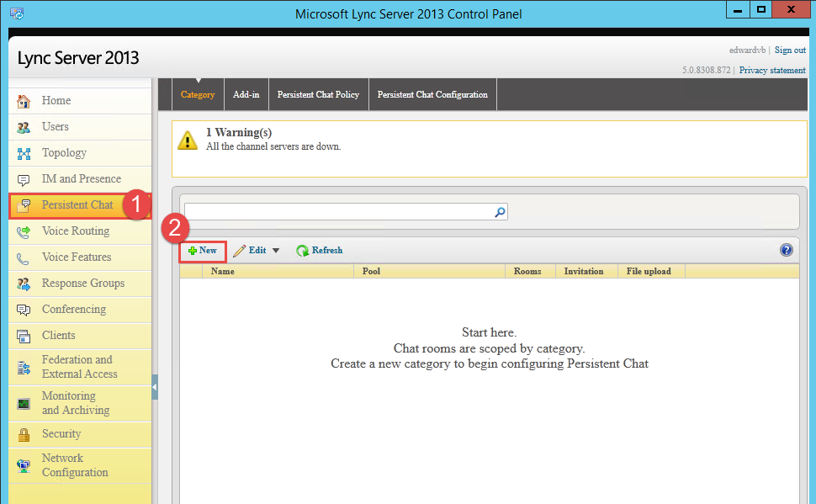Viewport: 816px width, 504px height.
Task: Go to the Users section
Action: click(x=80, y=127)
